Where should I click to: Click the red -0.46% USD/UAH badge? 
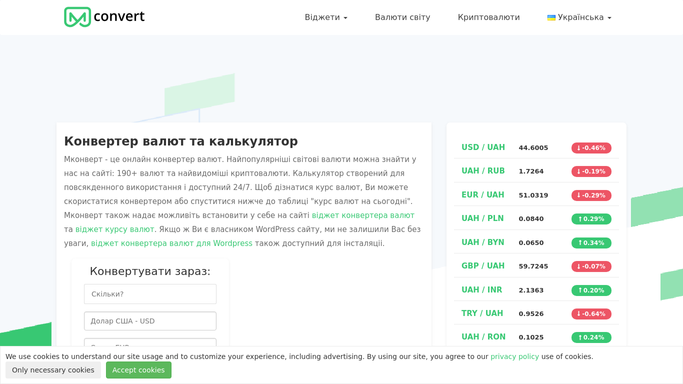coord(591,148)
